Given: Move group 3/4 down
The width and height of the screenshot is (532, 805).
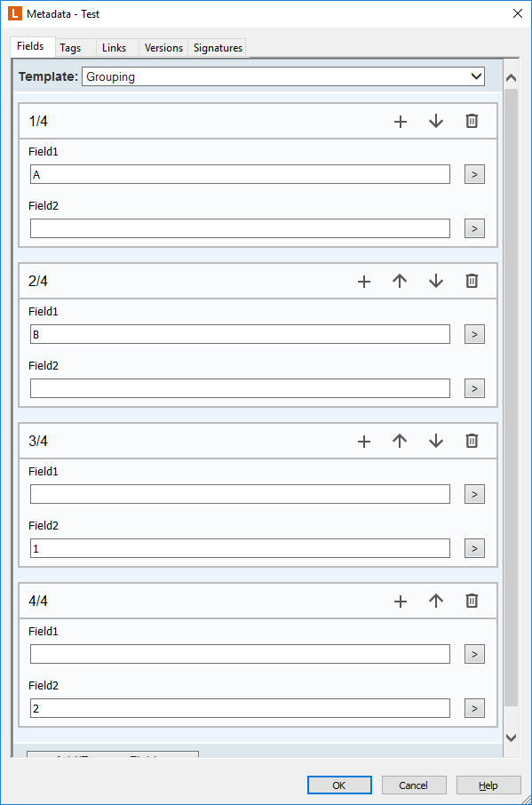Looking at the screenshot, I should tap(435, 441).
